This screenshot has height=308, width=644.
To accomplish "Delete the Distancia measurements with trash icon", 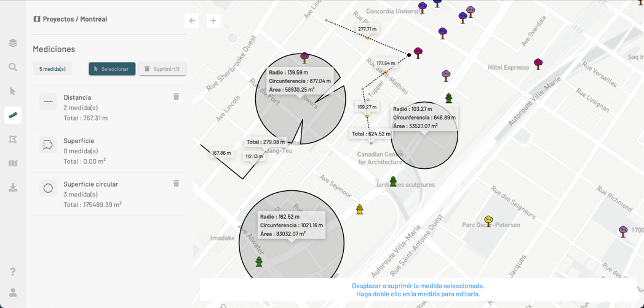I will pos(176,97).
